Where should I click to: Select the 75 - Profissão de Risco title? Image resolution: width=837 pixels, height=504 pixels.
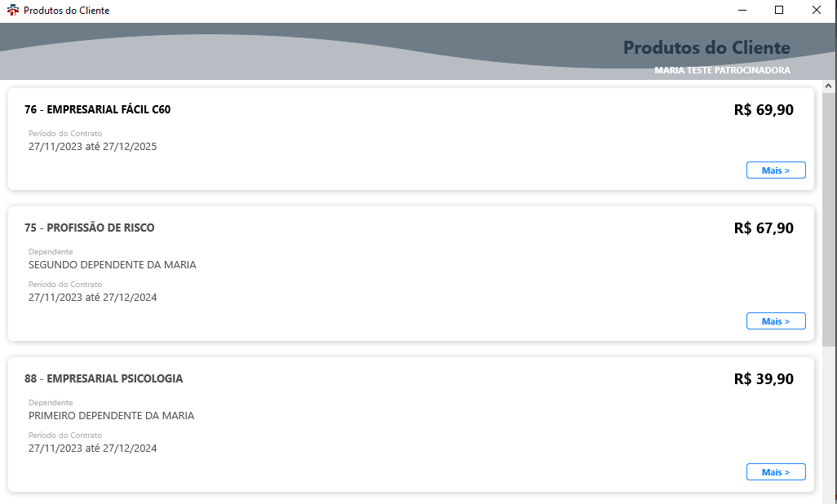click(89, 228)
